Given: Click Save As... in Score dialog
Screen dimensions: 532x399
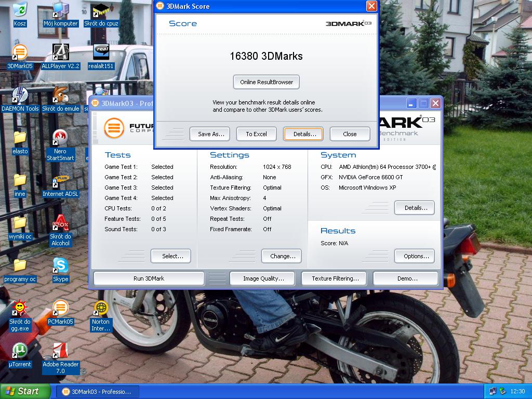Looking at the screenshot, I should (210, 134).
